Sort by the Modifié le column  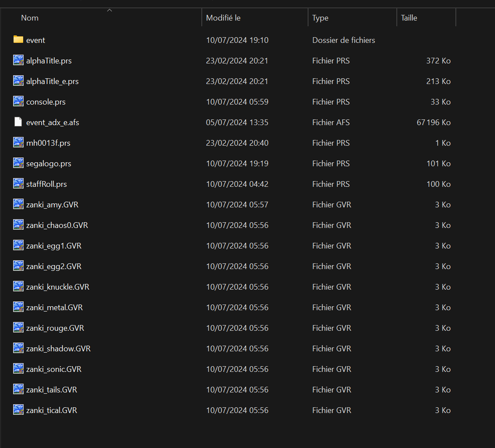(x=223, y=18)
